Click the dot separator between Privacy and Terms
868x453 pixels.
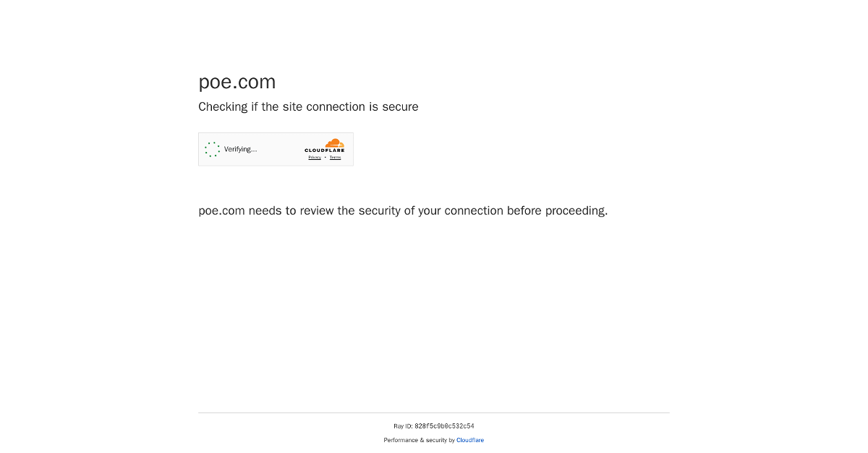click(x=325, y=158)
